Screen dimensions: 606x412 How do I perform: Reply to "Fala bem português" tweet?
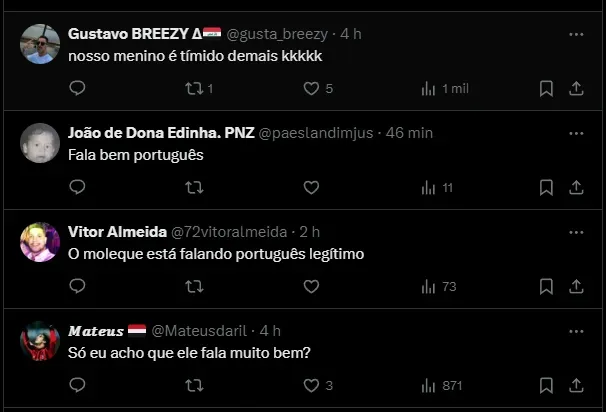coord(77,187)
